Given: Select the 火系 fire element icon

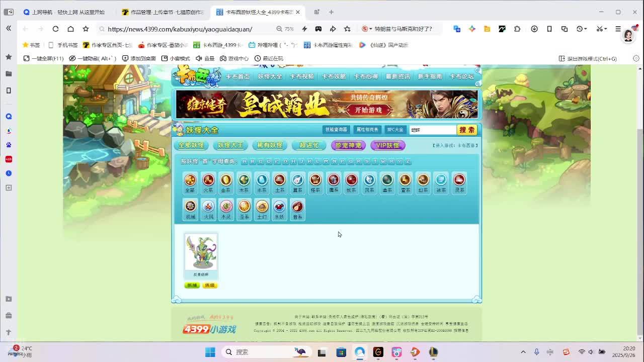Looking at the screenshot, I should pyautogui.click(x=208, y=183).
